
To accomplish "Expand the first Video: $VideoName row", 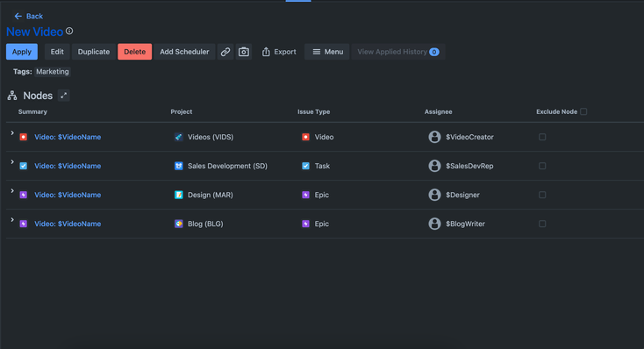I will pos(12,133).
